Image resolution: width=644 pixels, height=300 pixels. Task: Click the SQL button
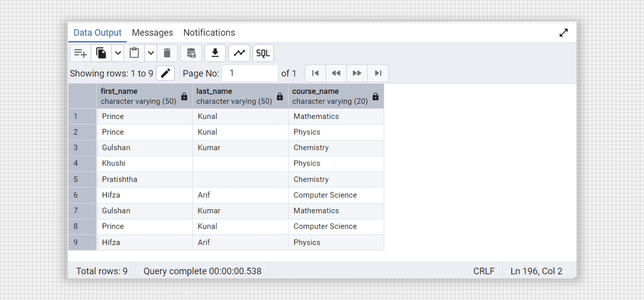[x=263, y=53]
